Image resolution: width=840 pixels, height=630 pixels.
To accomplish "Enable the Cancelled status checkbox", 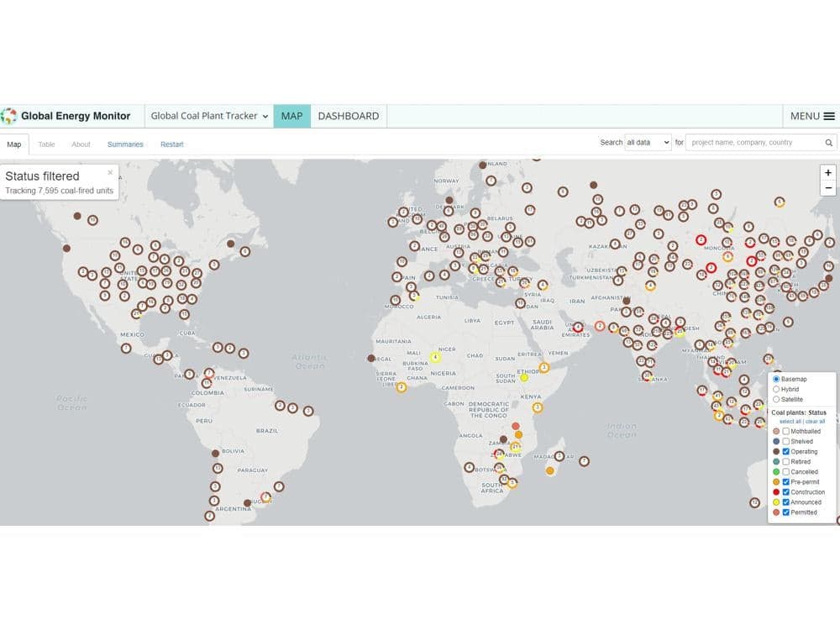I will (786, 472).
